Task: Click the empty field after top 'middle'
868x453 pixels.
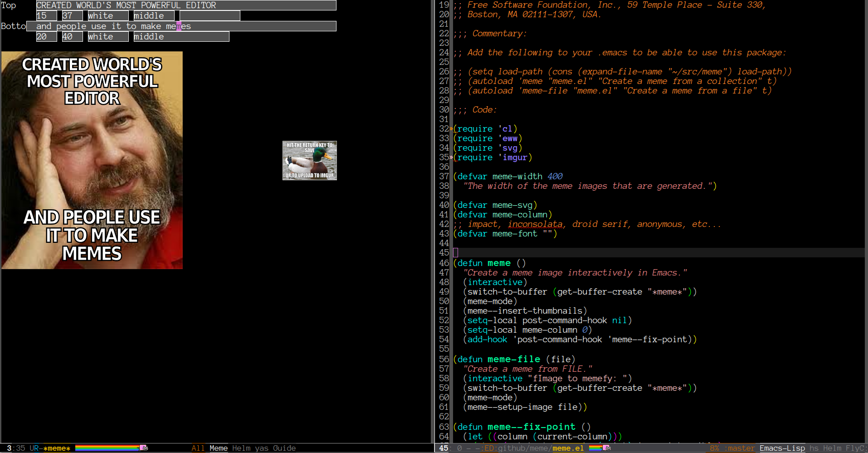Action: [210, 16]
